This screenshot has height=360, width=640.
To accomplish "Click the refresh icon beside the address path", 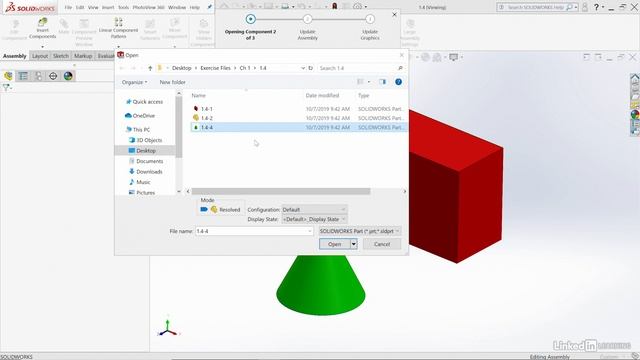I will point(311,68).
